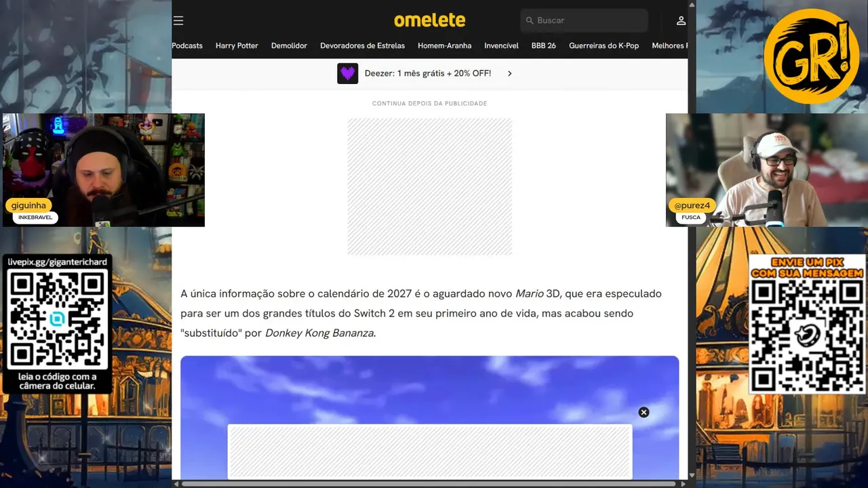The width and height of the screenshot is (868, 488).
Task: Click the italic Mario word in article
Action: pos(530,293)
